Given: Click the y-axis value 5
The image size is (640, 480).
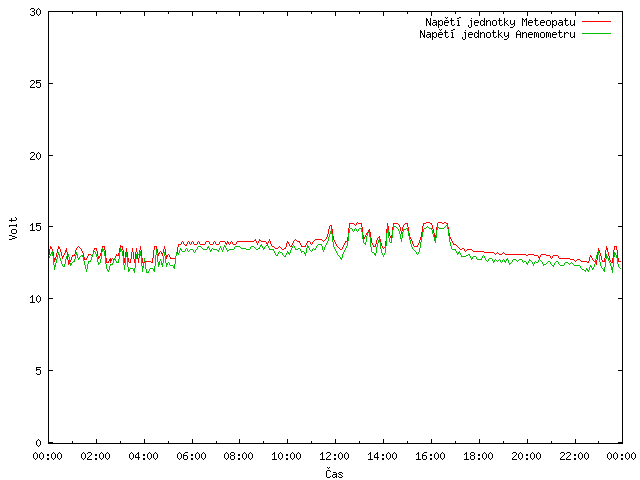Looking at the screenshot, I should coord(38,371).
